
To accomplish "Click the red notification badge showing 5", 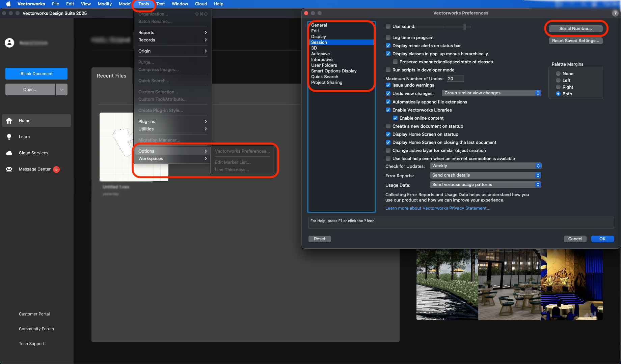I will [56, 170].
